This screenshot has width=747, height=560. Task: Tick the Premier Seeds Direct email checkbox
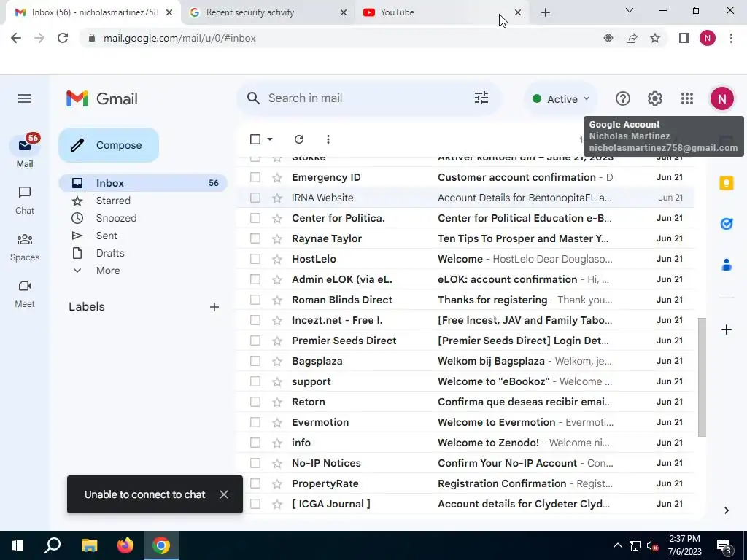tap(255, 341)
